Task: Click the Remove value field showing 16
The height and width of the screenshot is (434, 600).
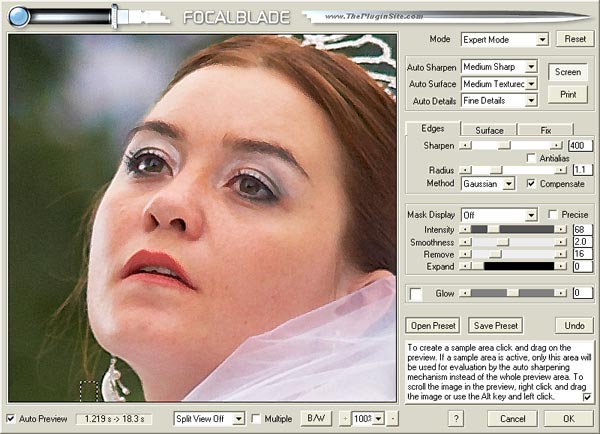Action: coord(582,254)
